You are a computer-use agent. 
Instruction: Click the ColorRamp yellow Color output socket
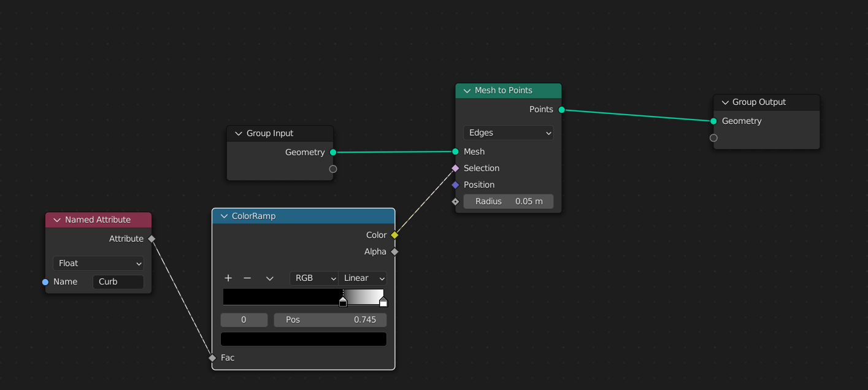394,235
